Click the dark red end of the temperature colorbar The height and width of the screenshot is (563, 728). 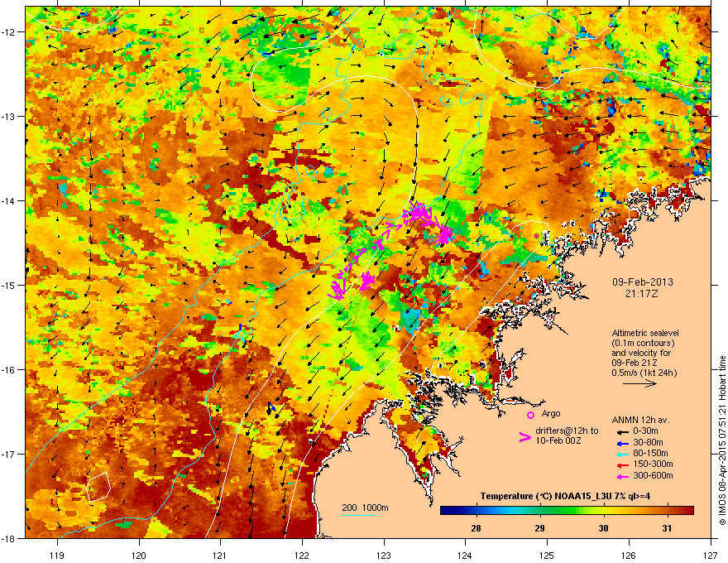(x=687, y=511)
